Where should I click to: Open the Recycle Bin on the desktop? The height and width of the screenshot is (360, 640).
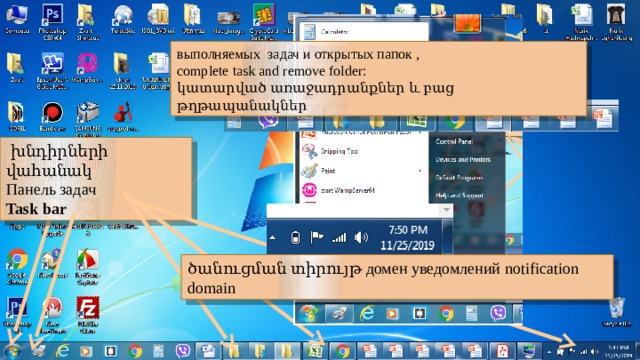pos(617,312)
